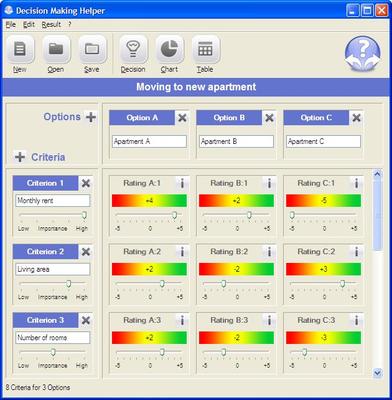Click the Apartment C name field
The height and width of the screenshot is (400, 392).
323,141
